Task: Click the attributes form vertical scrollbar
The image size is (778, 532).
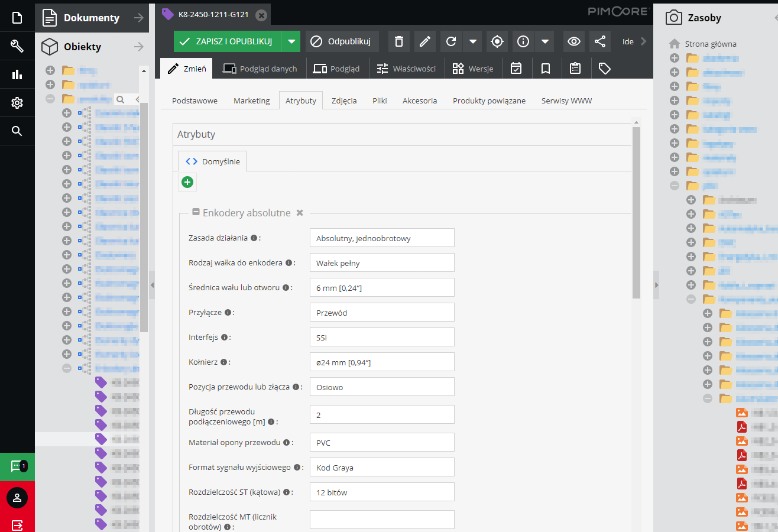Action: coord(636,213)
